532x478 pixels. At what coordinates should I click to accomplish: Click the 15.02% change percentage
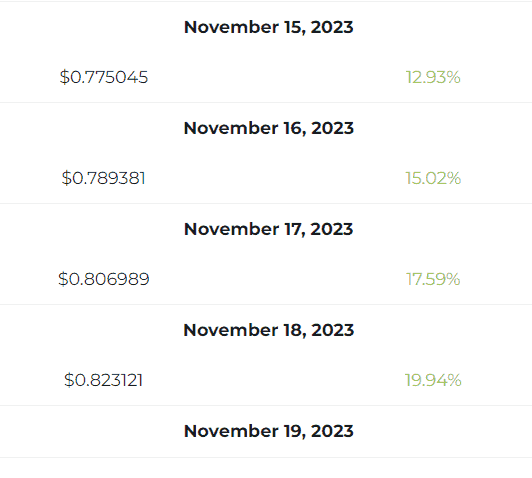[433, 178]
